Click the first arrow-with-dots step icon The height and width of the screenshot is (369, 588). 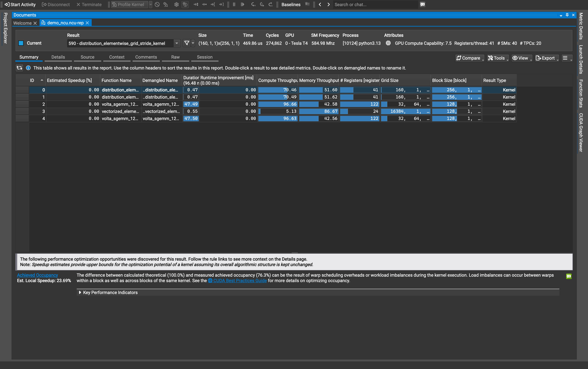point(196,4)
